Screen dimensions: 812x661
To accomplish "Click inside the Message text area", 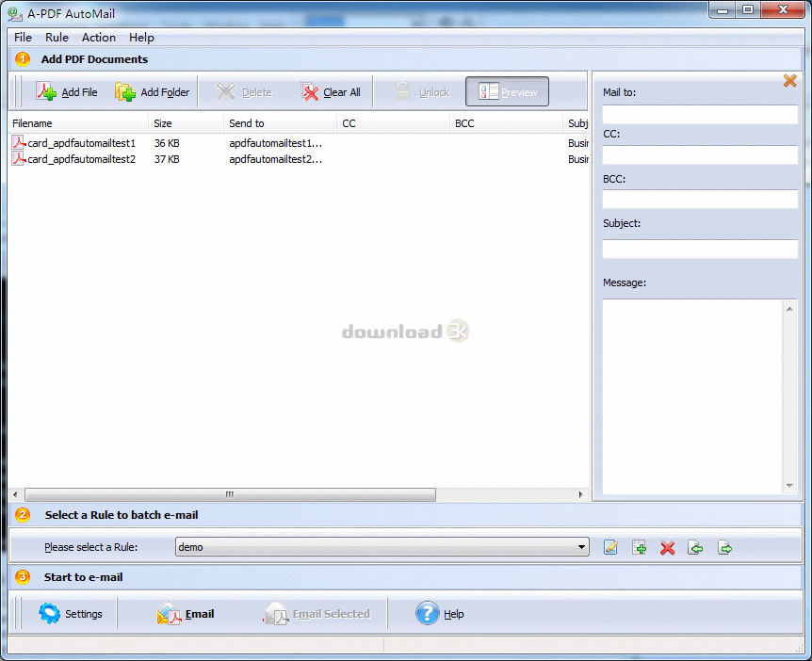I will click(692, 396).
